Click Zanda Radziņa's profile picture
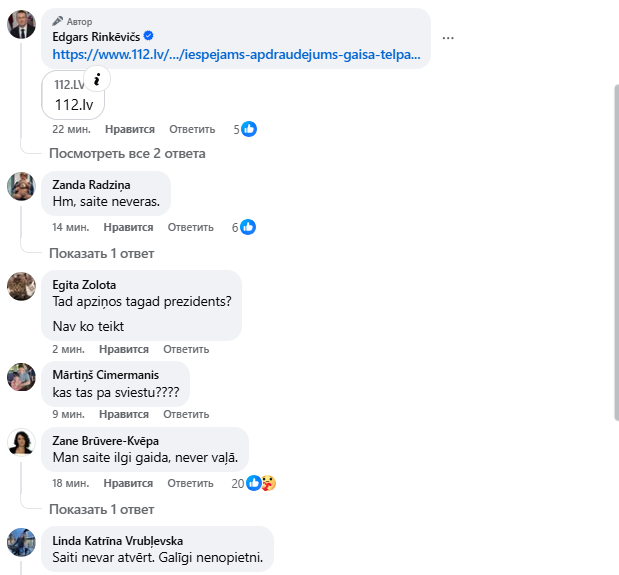Image resolution: width=619 pixels, height=575 pixels. tap(22, 186)
